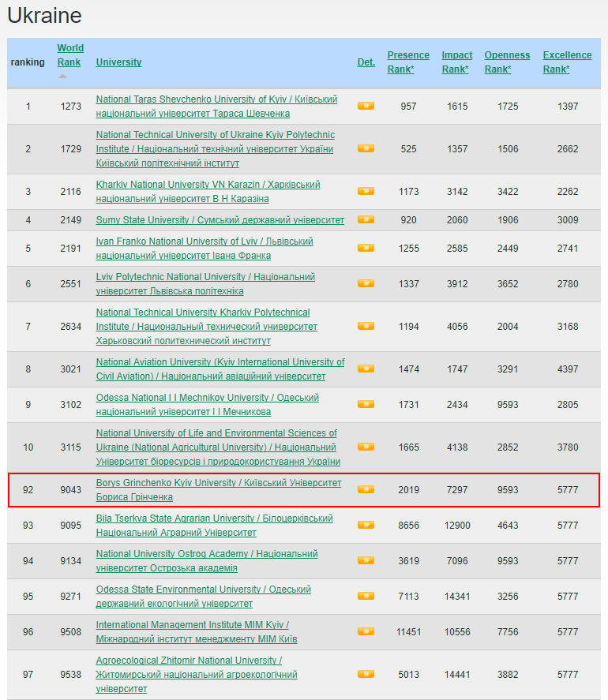Open details icon for Lviv Polytechnic National University
Screen dimensions: 608x700
pyautogui.click(x=366, y=283)
